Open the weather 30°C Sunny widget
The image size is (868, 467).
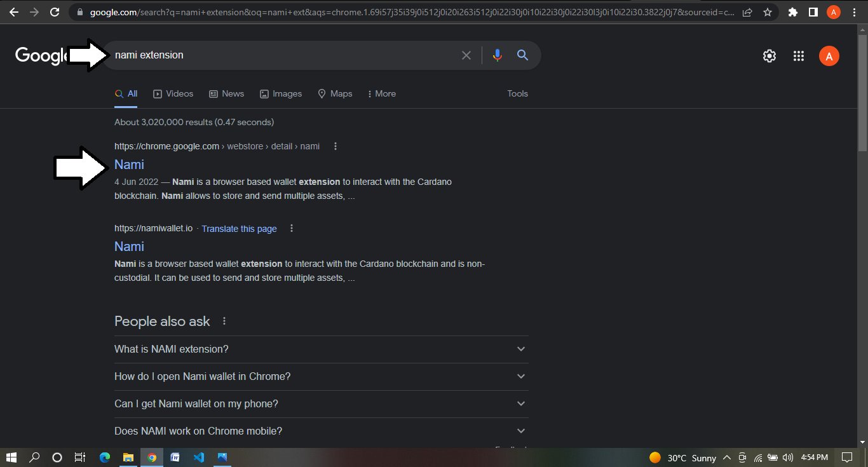click(x=683, y=457)
